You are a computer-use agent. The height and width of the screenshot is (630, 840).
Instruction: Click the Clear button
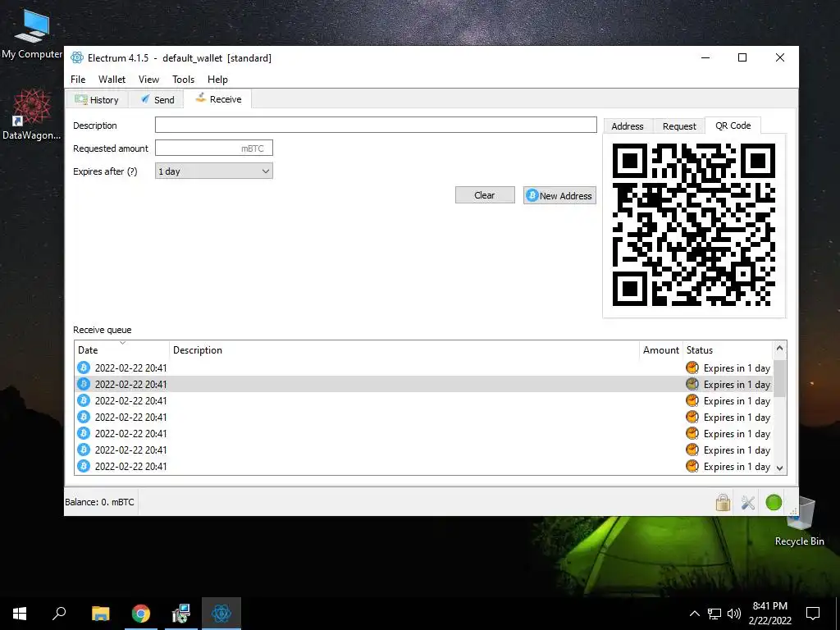485,195
